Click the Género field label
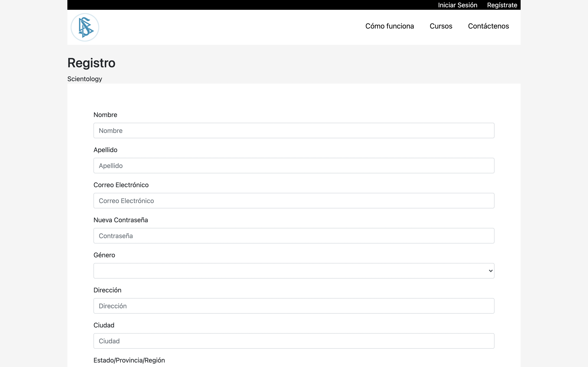The width and height of the screenshot is (588, 367). tap(104, 255)
